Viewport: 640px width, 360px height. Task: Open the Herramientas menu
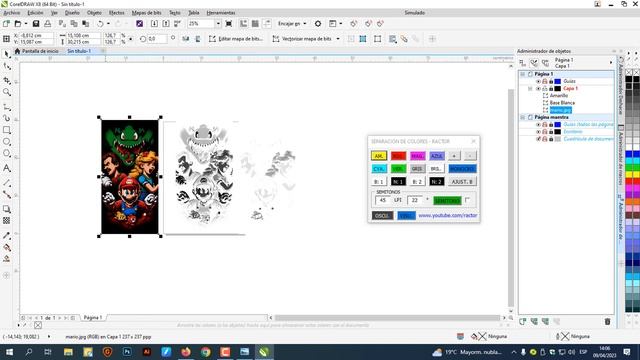coord(221,13)
